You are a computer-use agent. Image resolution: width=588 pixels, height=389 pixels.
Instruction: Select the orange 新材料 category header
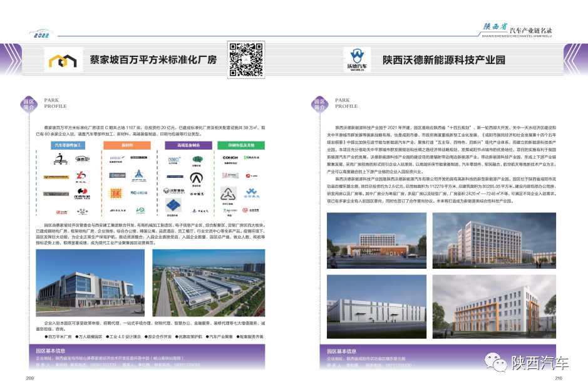tap(126, 145)
